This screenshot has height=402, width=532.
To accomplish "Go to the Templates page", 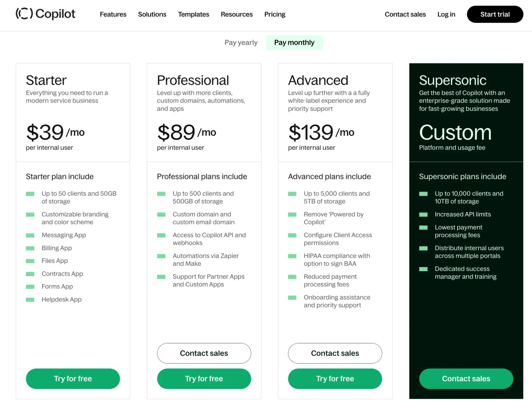I will pyautogui.click(x=193, y=14).
